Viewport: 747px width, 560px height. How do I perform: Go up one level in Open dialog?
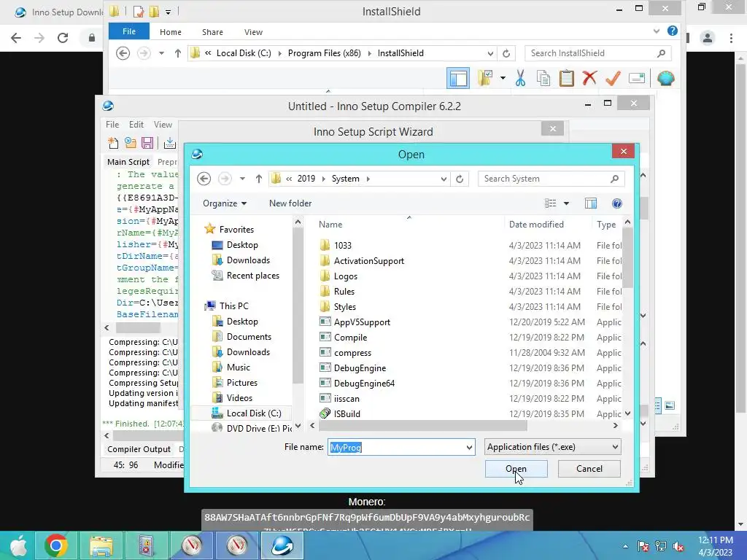pos(259,179)
